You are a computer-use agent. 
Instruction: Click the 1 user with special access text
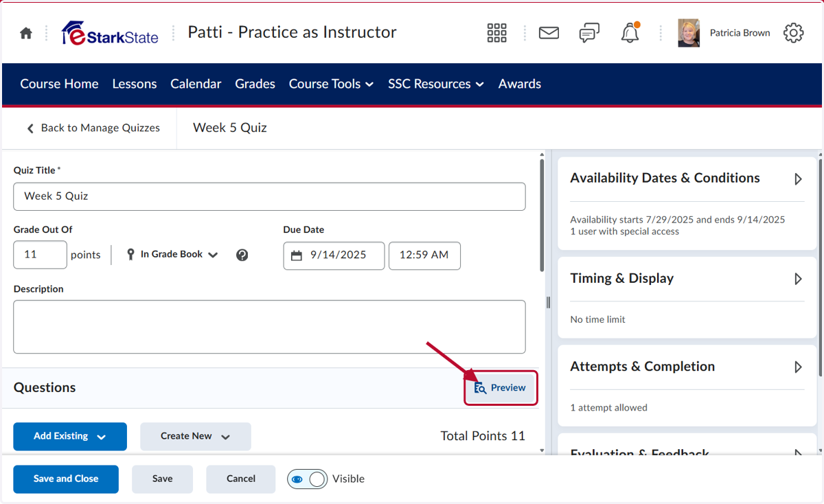624,231
